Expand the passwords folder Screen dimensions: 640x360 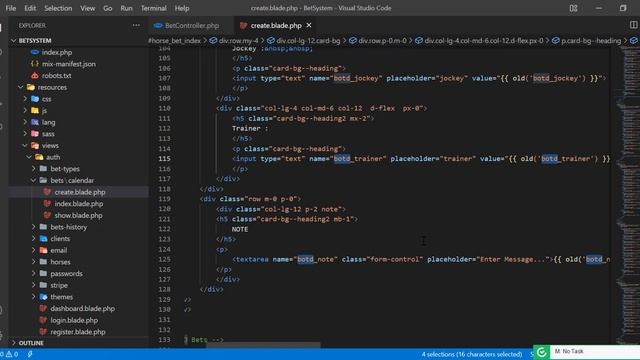(x=33, y=273)
